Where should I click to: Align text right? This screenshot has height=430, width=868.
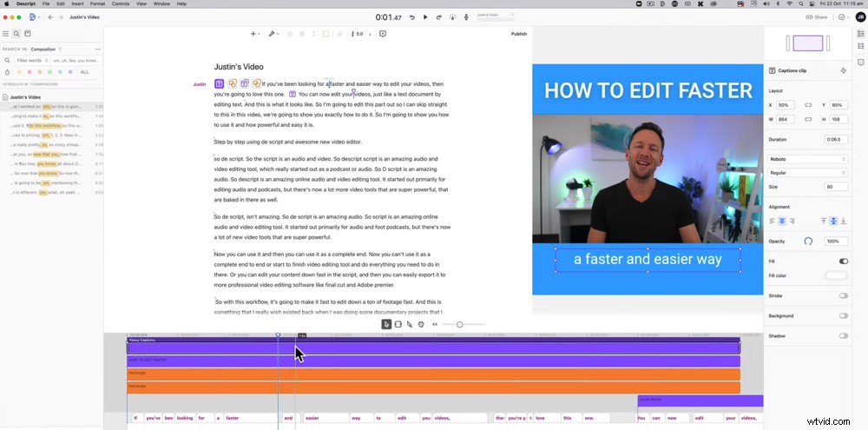[792, 221]
